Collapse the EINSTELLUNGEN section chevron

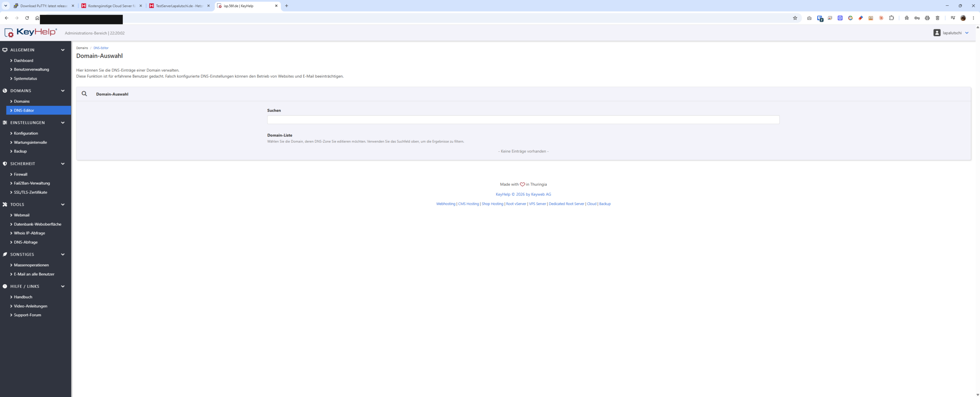[x=63, y=123]
